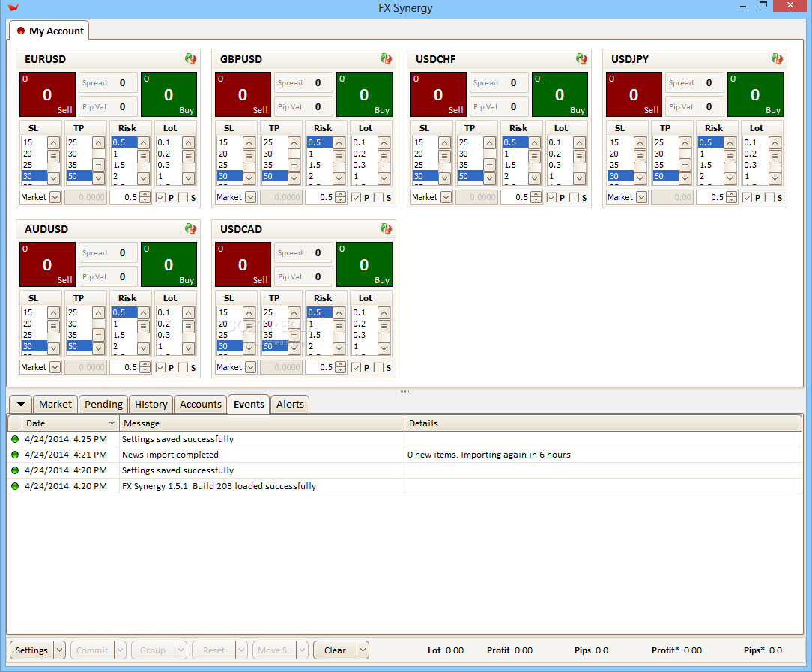Click status dot of Build 203 loaded row
The image size is (812, 672).
14,486
